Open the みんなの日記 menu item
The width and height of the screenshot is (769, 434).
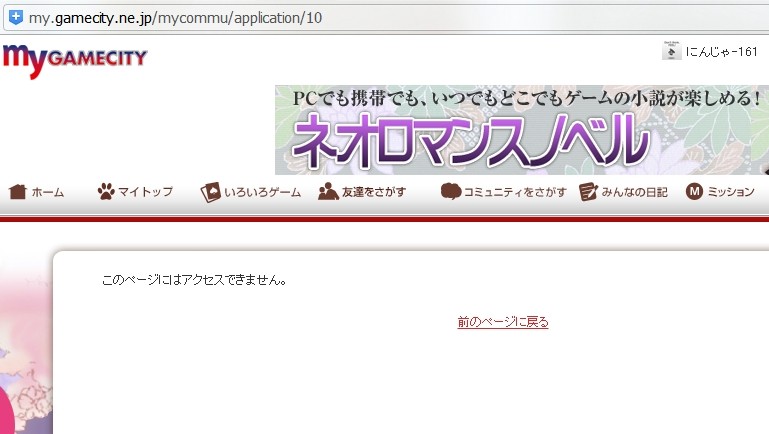coord(634,192)
